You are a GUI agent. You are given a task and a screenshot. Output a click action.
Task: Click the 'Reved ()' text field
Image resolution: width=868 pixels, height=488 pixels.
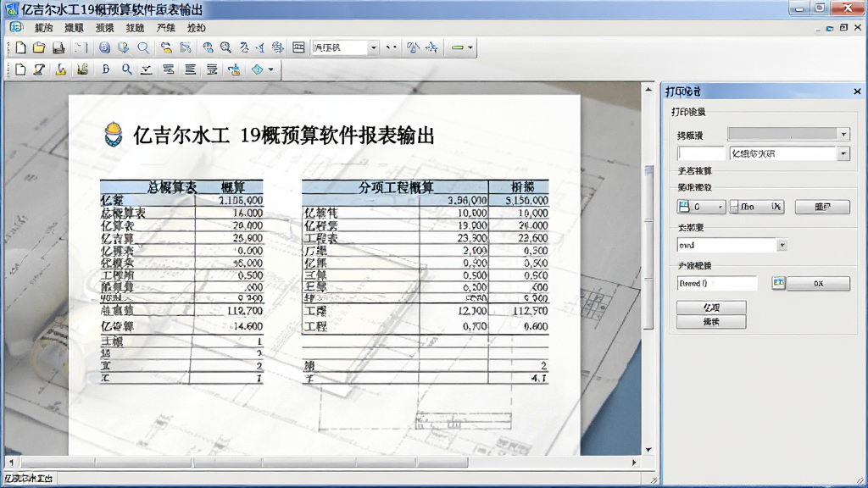pyautogui.click(x=717, y=283)
